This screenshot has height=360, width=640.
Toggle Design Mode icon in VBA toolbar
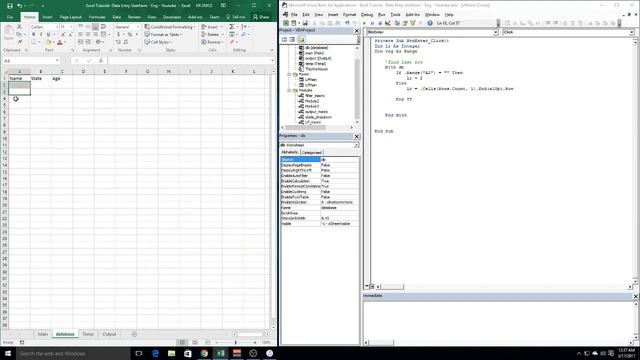coord(388,23)
